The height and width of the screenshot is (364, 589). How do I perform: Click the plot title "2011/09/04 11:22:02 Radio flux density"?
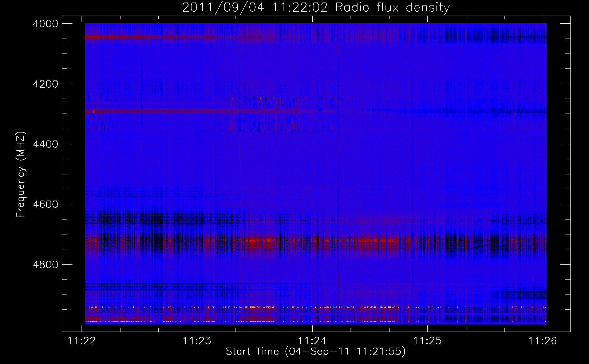[316, 8]
